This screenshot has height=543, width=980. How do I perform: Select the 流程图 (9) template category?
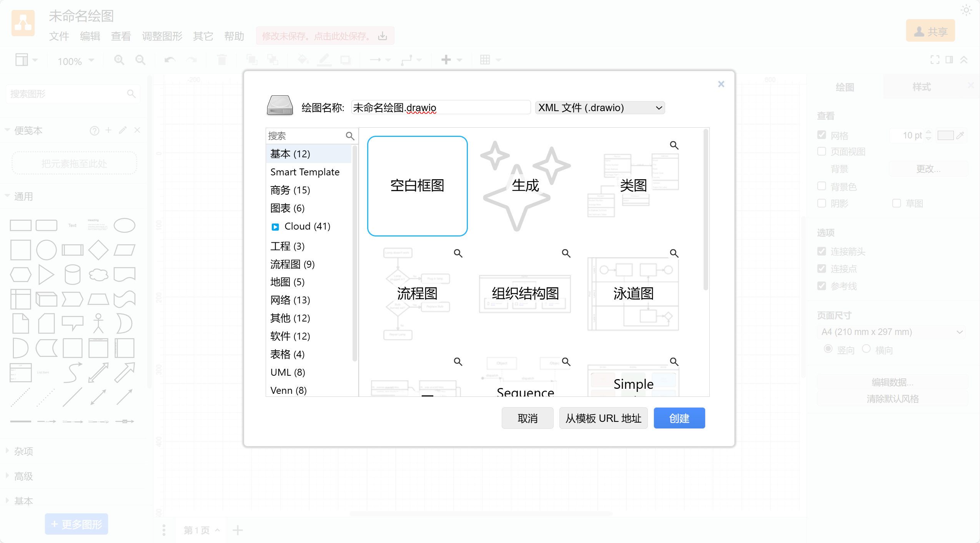292,264
